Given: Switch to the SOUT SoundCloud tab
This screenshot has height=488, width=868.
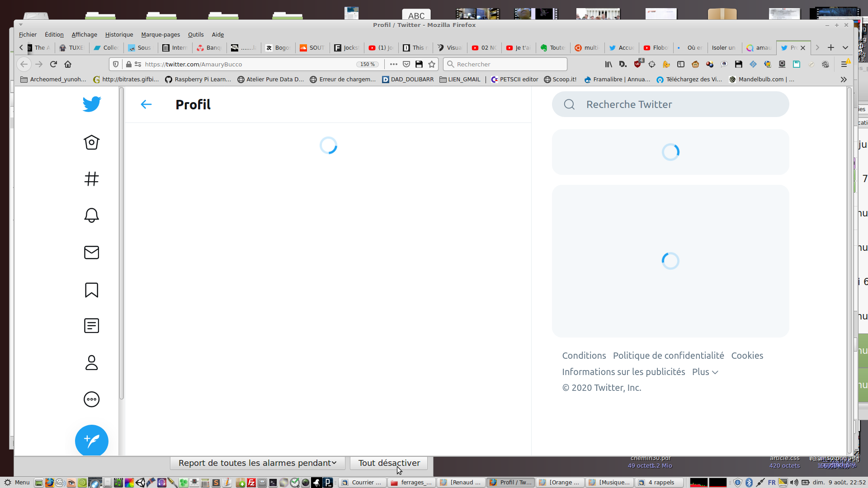Looking at the screenshot, I should point(312,47).
